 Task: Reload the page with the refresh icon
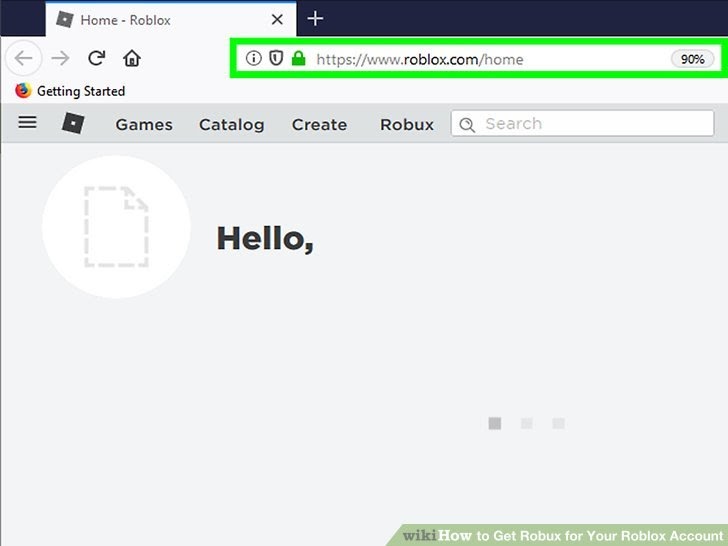click(97, 58)
